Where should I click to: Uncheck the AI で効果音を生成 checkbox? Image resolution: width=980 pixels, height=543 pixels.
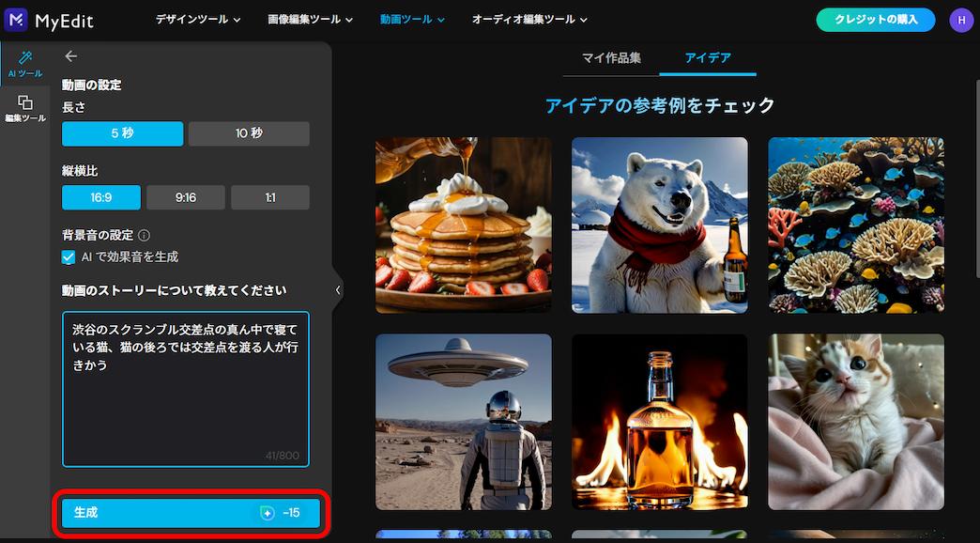coord(69,256)
